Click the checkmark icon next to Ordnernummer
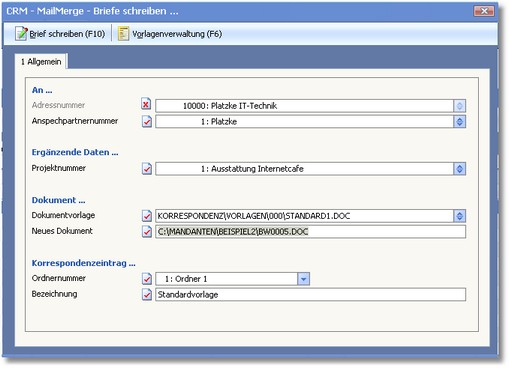 tap(147, 279)
